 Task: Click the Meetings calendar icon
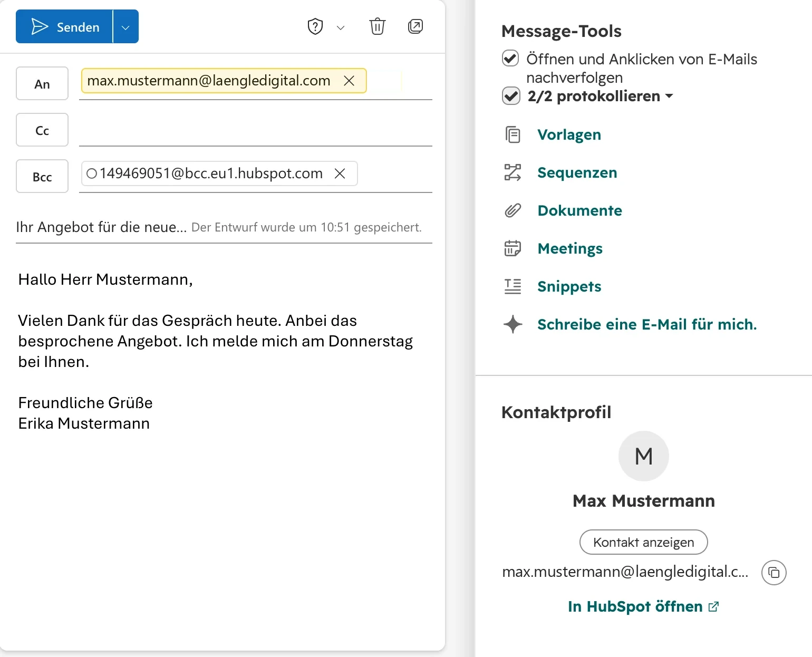pyautogui.click(x=513, y=248)
